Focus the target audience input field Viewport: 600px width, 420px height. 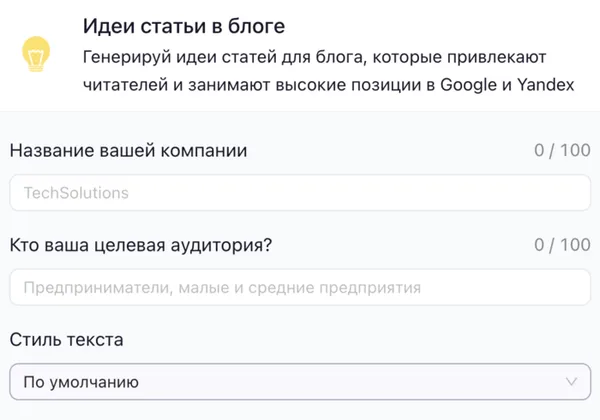click(x=300, y=287)
